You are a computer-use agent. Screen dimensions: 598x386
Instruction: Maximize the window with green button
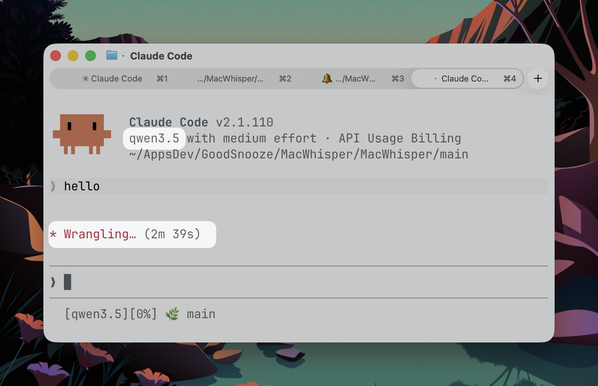pos(90,56)
